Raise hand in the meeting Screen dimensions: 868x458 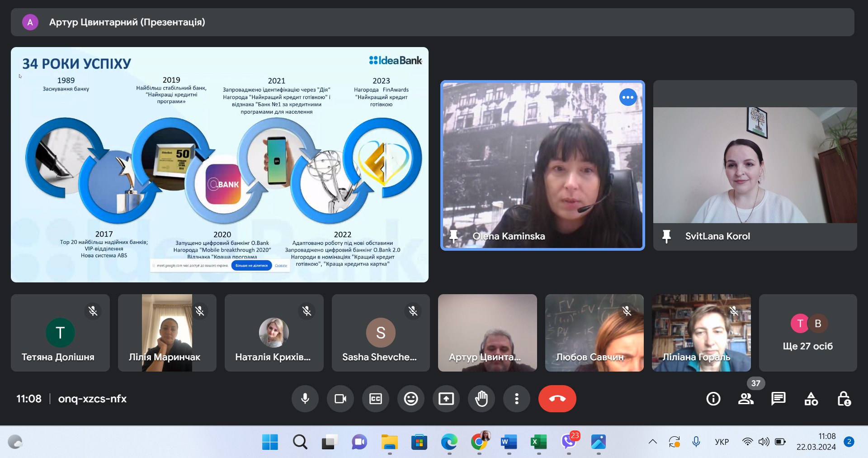(481, 399)
